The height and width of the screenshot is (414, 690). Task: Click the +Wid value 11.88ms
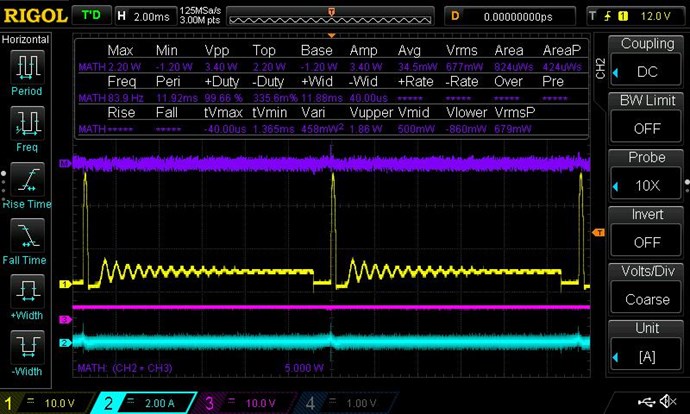click(322, 98)
